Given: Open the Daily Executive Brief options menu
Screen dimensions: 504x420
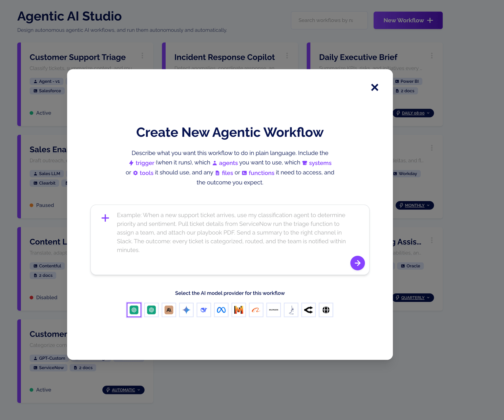Looking at the screenshot, I should coord(432,56).
